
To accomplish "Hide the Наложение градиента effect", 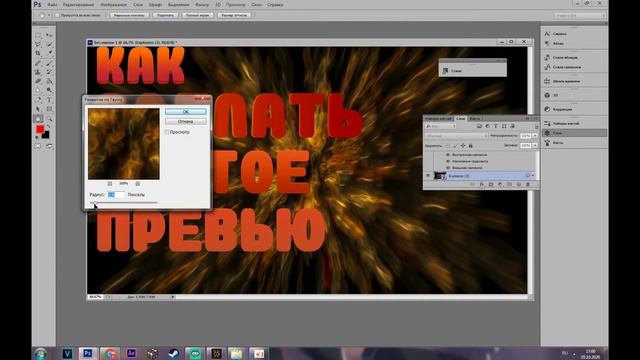I will pos(448,161).
